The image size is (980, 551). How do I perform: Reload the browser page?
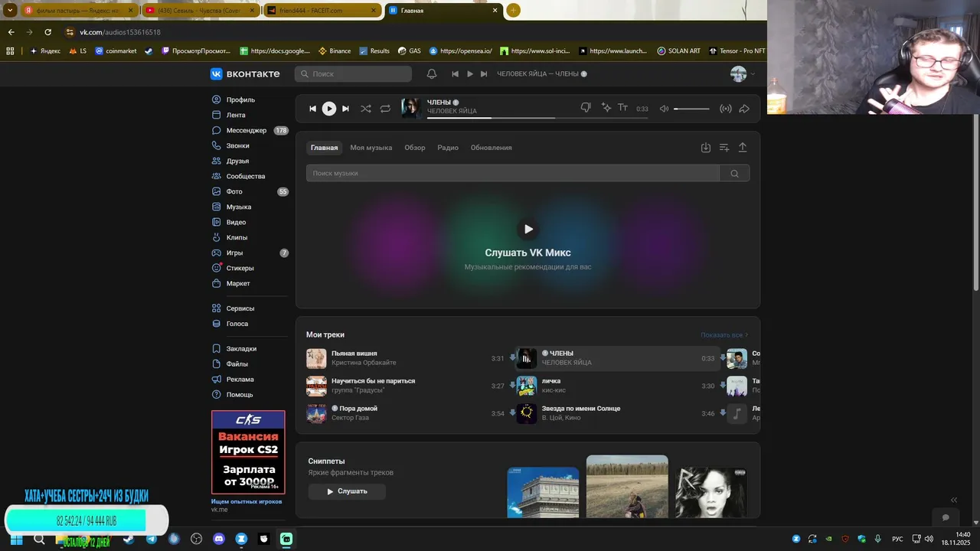tap(47, 32)
